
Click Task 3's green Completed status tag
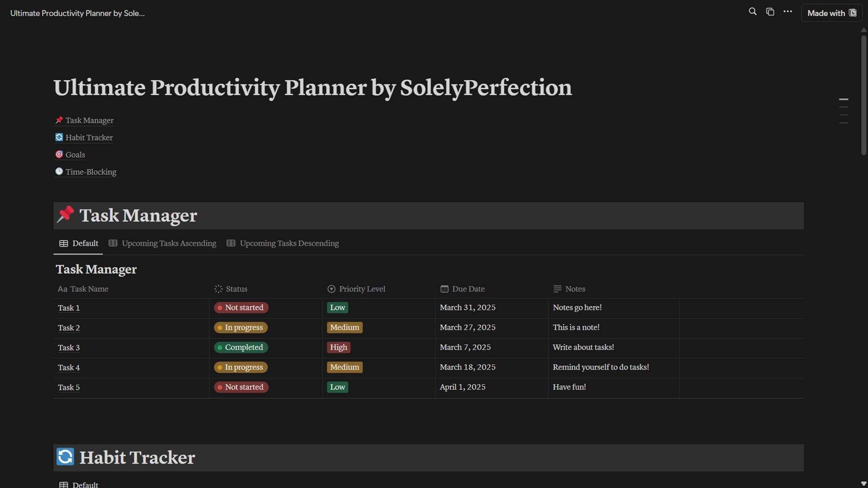(x=241, y=347)
